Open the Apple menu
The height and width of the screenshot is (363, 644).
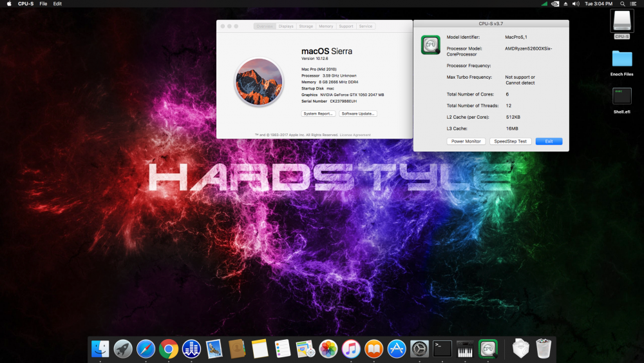tap(9, 4)
